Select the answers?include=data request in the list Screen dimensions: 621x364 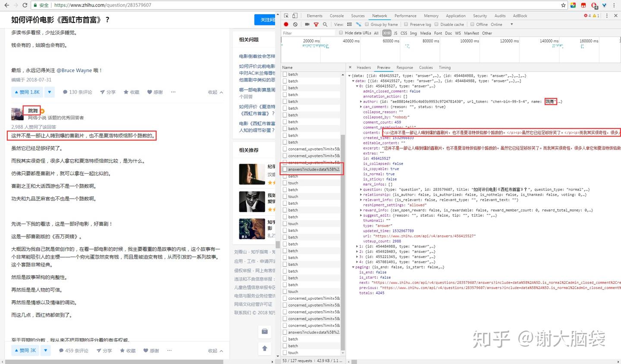point(312,169)
